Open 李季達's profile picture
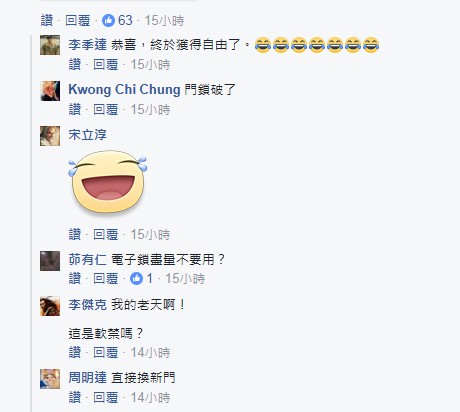Viewport: 460px width, 412px height. pyautogui.click(x=50, y=45)
